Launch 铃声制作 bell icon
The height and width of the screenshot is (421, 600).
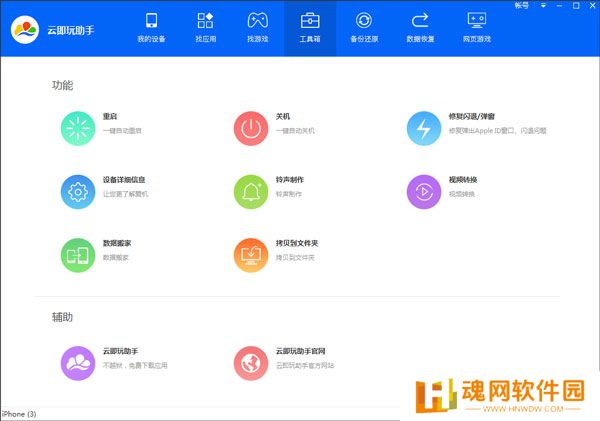251,192
